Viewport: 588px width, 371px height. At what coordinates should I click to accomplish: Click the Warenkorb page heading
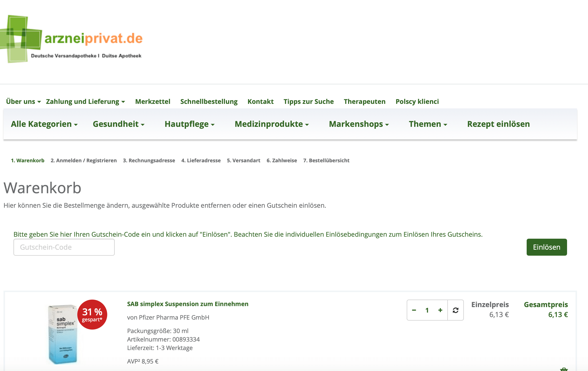tap(42, 188)
